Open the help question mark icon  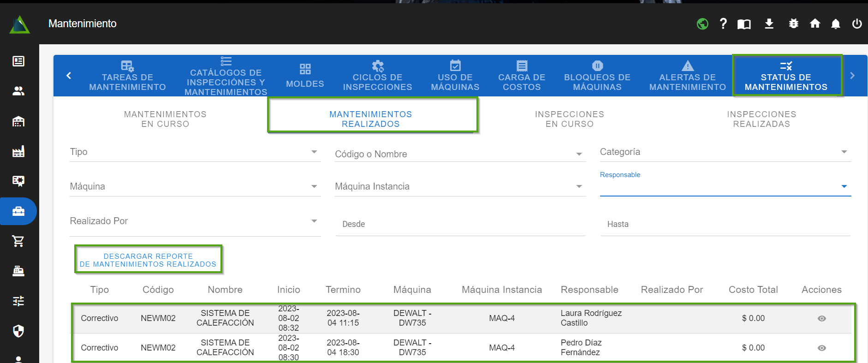pyautogui.click(x=723, y=24)
